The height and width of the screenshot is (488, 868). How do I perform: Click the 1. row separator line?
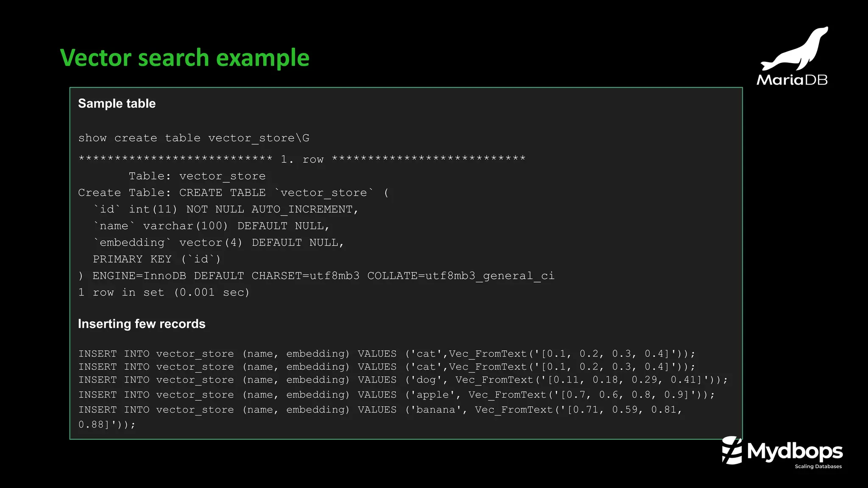pyautogui.click(x=302, y=159)
